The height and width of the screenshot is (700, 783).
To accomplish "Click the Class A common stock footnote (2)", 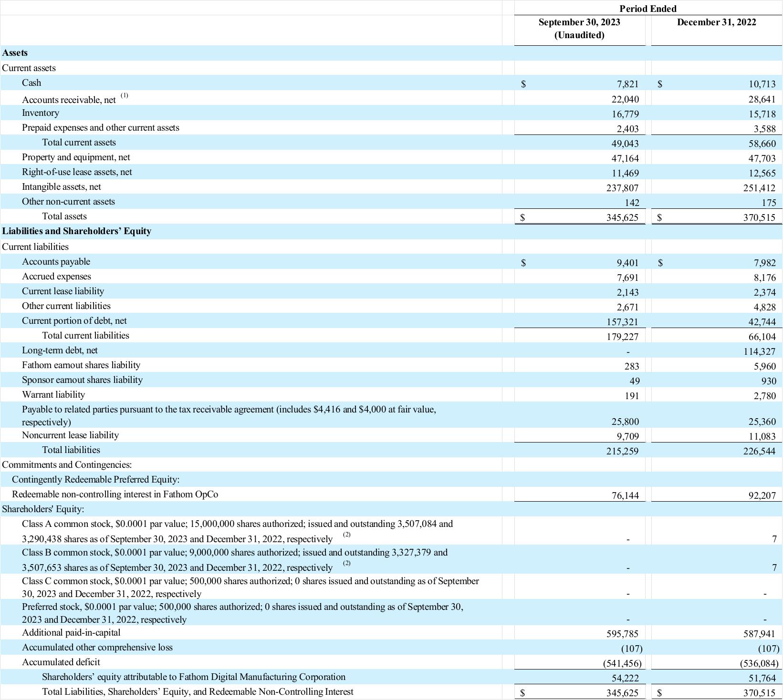I will pyautogui.click(x=346, y=535).
